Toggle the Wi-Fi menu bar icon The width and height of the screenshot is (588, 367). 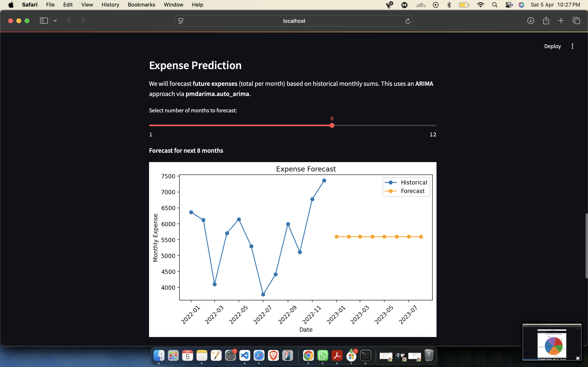[x=480, y=5]
